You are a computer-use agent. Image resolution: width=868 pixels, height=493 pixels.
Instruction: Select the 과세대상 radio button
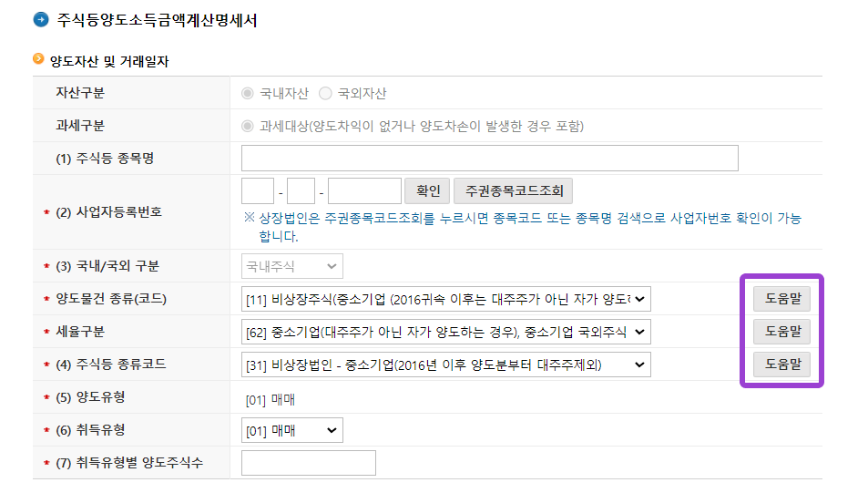click(x=247, y=126)
